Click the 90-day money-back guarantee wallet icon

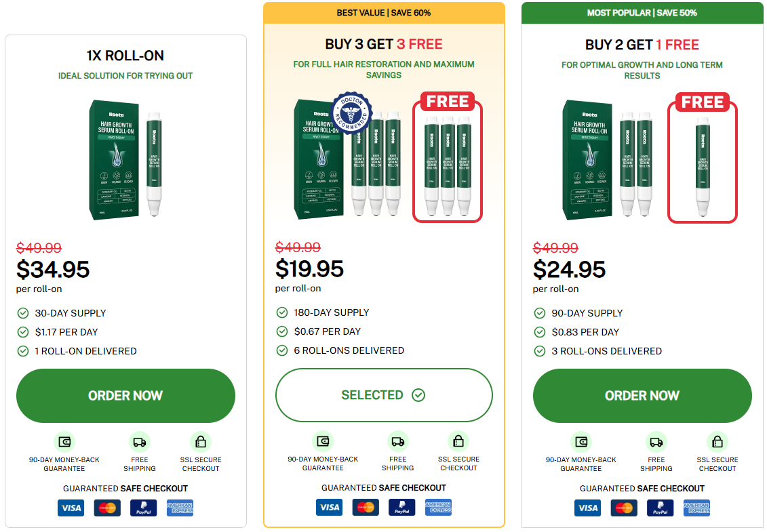click(64, 443)
